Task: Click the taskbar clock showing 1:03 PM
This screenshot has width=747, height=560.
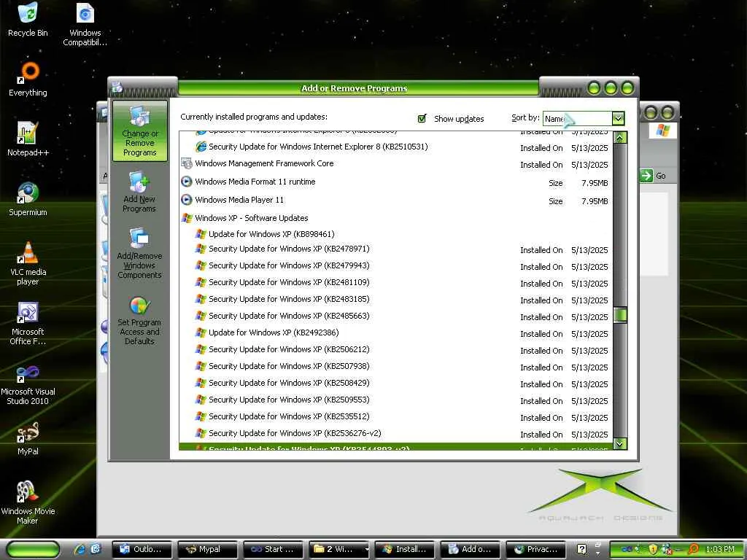Action: pyautogui.click(x=720, y=549)
